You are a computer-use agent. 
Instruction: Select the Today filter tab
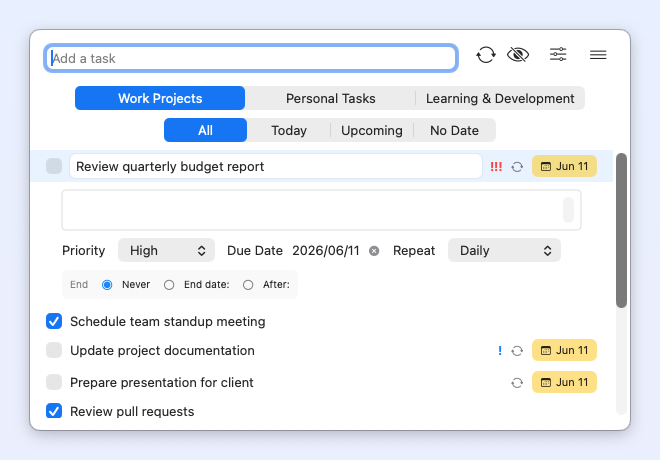(289, 130)
